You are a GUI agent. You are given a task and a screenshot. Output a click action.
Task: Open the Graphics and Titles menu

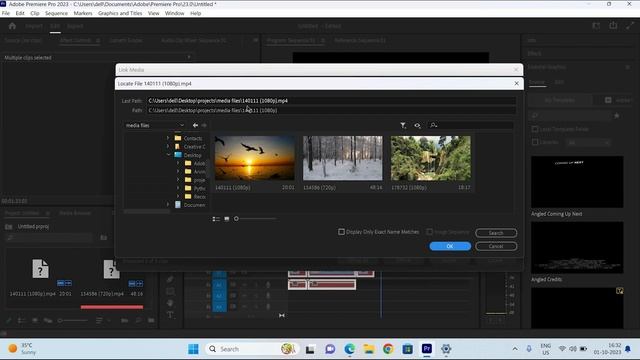tap(120, 13)
